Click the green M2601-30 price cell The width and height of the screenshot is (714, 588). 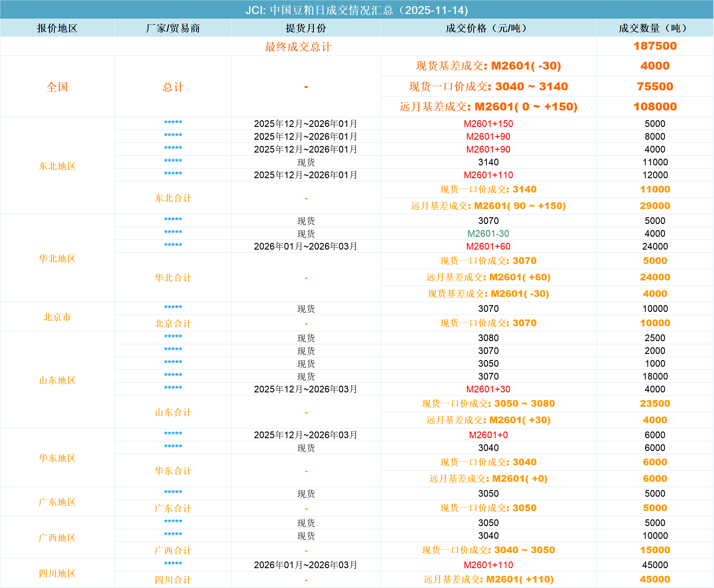tap(488, 233)
